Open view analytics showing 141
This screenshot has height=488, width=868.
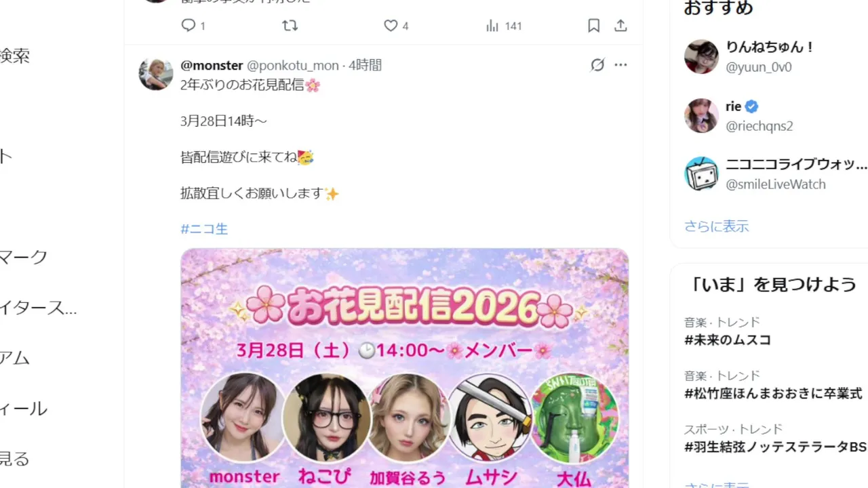pyautogui.click(x=492, y=26)
